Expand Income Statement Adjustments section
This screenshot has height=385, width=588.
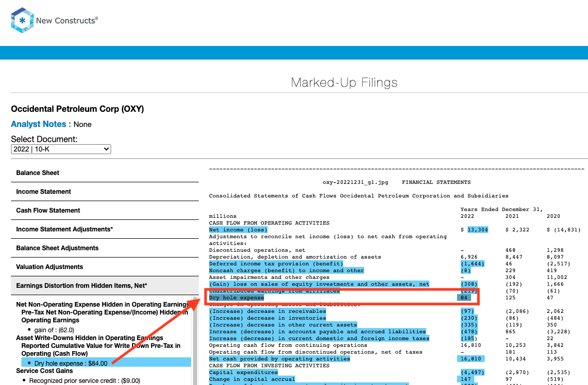click(x=105, y=229)
